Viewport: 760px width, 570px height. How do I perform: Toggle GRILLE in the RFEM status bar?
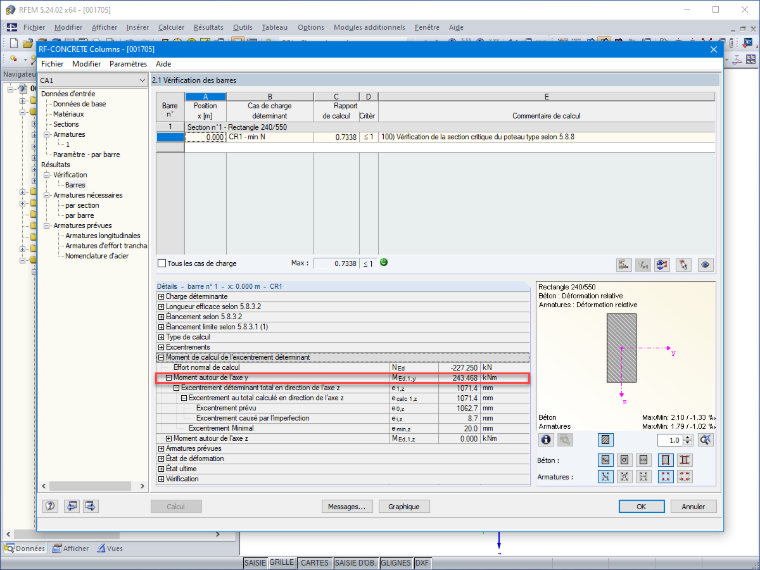[282, 562]
